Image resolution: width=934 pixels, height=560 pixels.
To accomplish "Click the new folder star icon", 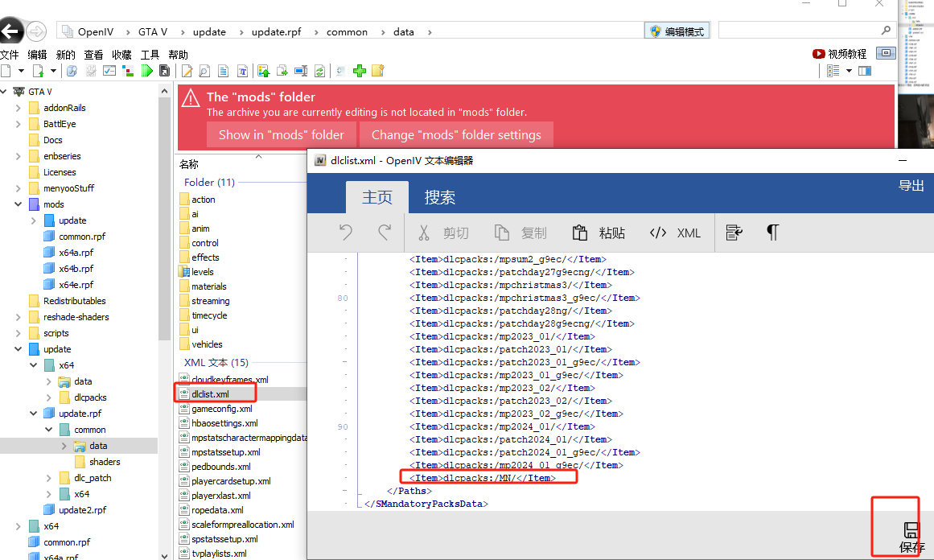I will coord(377,71).
